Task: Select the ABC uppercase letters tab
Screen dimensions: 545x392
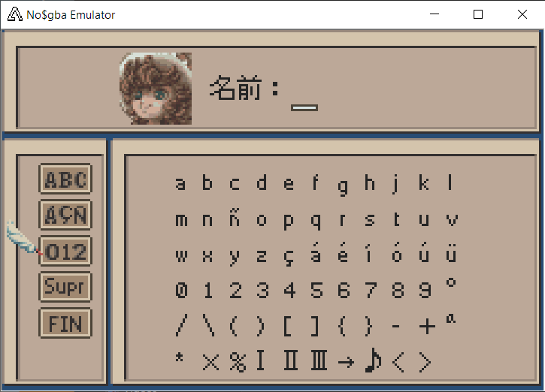Action: (x=65, y=179)
